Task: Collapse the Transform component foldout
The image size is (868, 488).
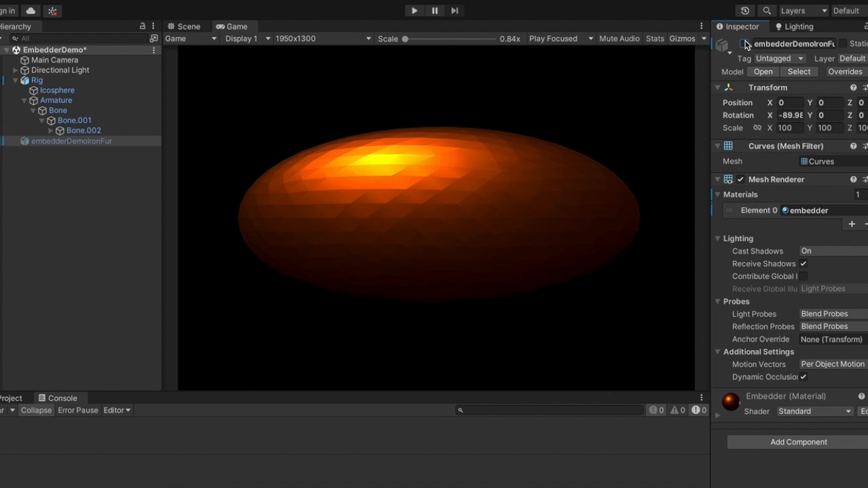Action: [717, 87]
